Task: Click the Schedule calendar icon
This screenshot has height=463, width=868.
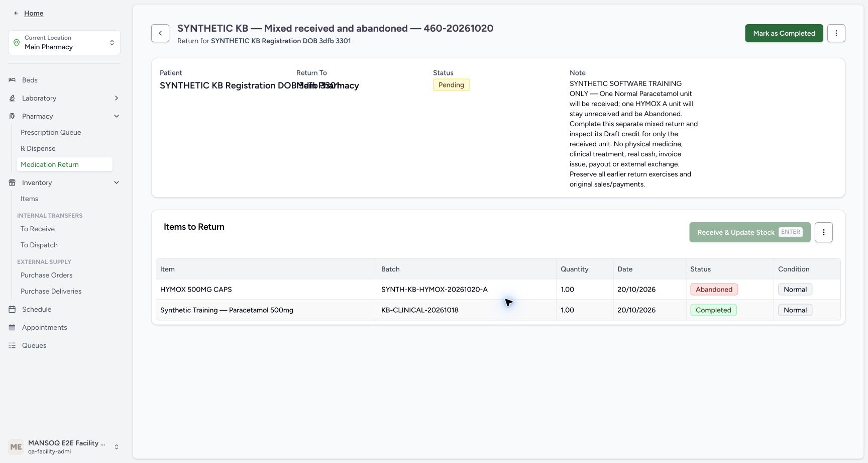Action: click(12, 309)
